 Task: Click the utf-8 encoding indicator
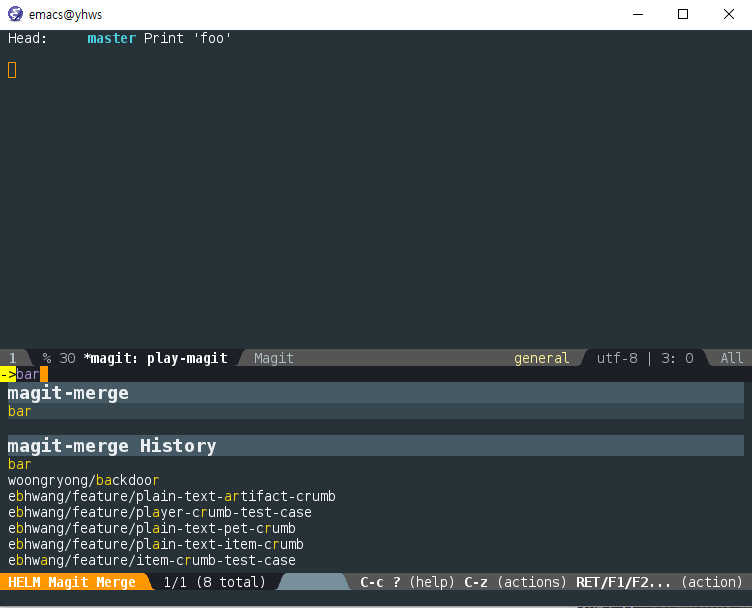(x=617, y=358)
